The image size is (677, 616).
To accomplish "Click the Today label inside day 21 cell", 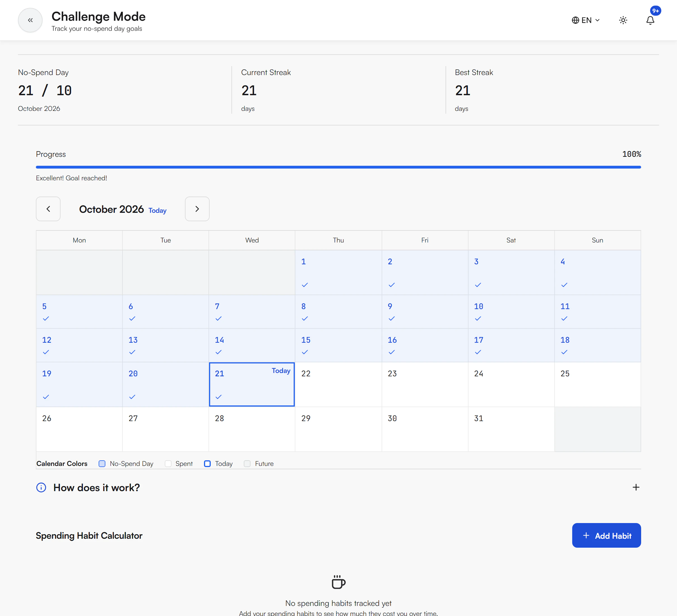I will tap(281, 370).
